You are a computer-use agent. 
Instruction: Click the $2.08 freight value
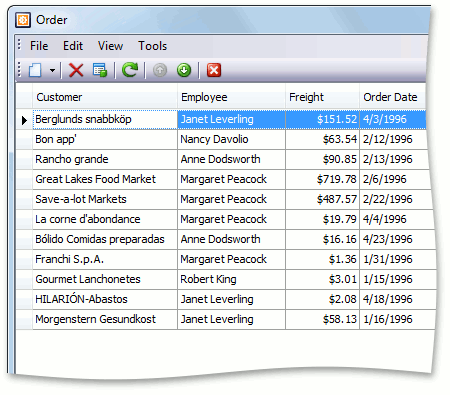pos(343,299)
